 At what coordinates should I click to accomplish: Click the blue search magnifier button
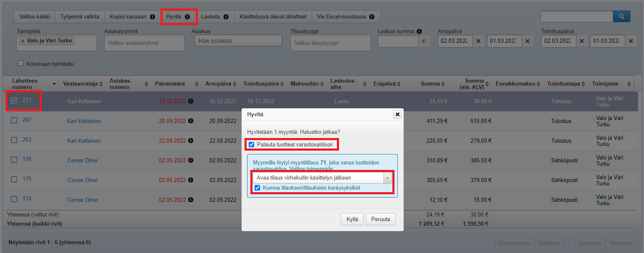tap(622, 16)
